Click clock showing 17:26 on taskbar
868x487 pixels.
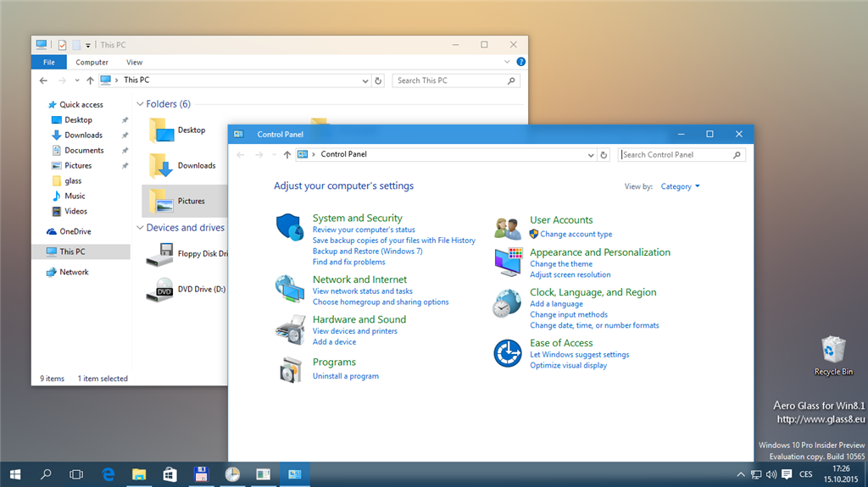pyautogui.click(x=841, y=468)
